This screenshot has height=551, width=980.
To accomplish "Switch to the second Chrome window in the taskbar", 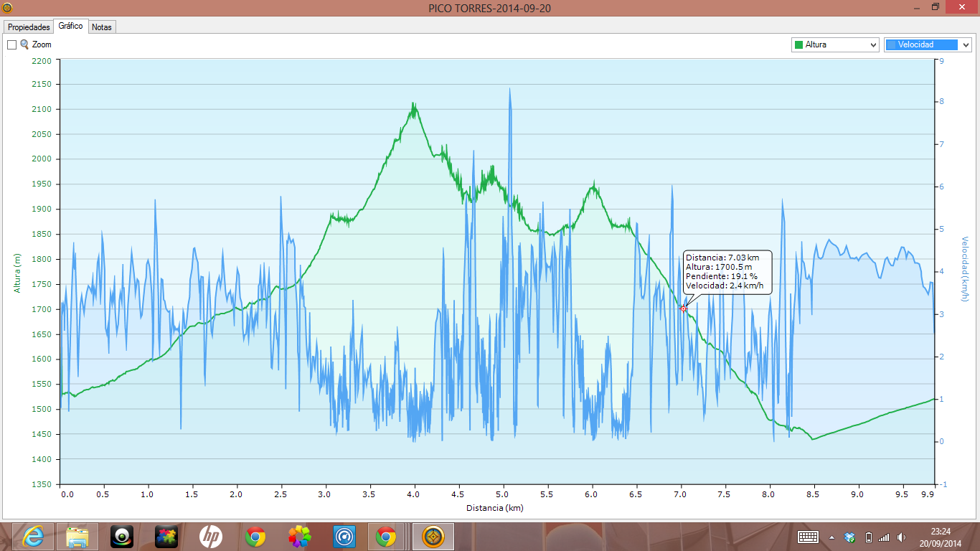I will tap(386, 537).
